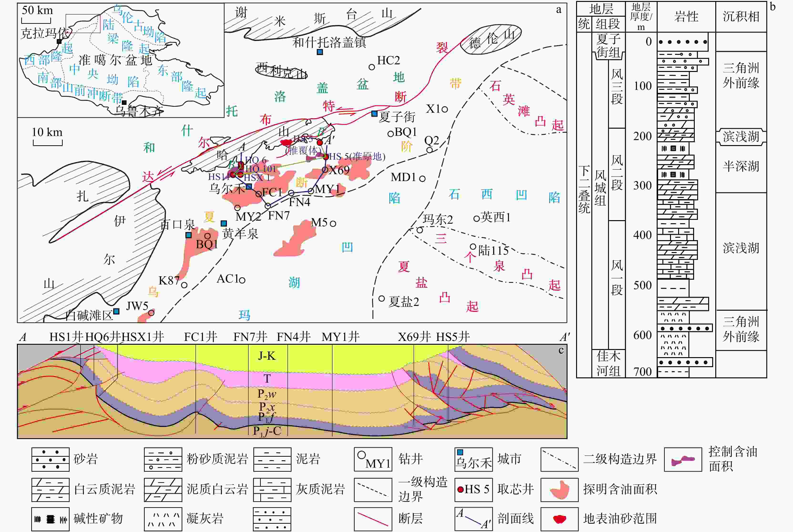
Task: Click the HC2 well circle on map
Action: pyautogui.click(x=372, y=67)
